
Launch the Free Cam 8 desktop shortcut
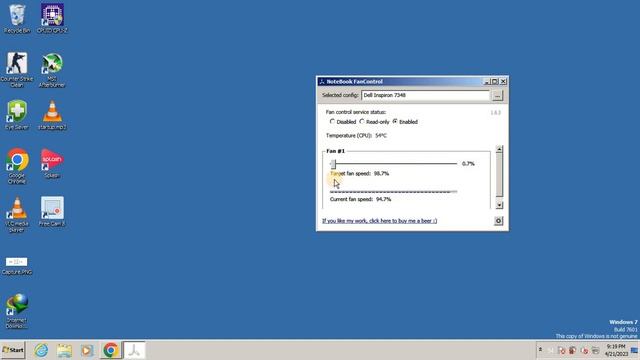tap(52, 211)
